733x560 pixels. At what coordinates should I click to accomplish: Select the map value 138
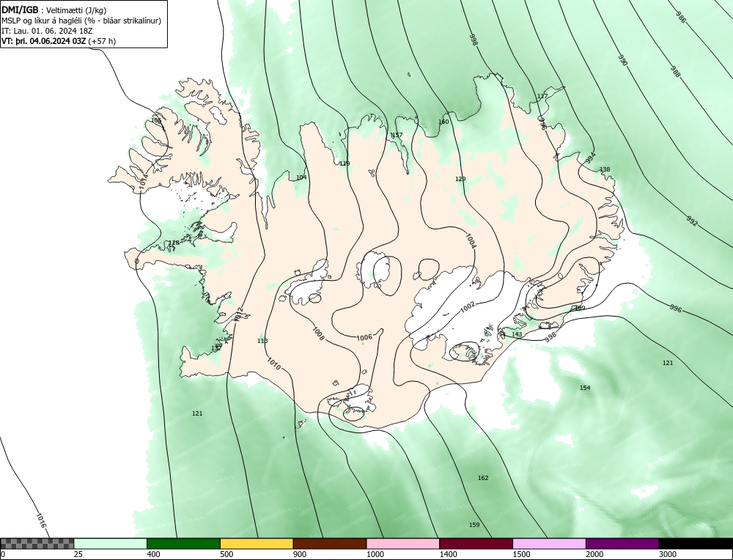(605, 169)
